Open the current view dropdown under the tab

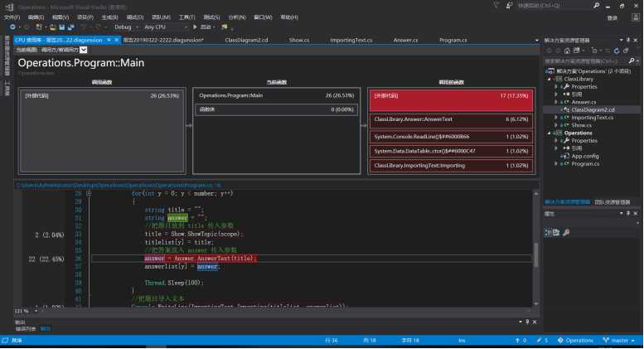coord(84,50)
